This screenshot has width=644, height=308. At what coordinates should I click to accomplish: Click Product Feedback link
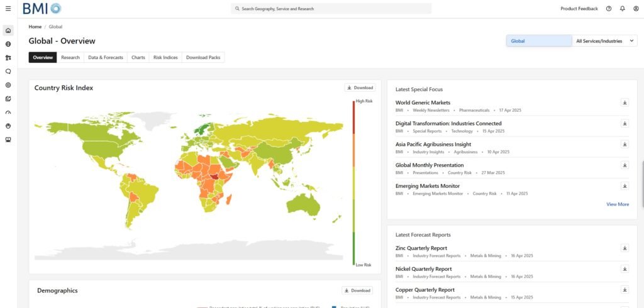(x=579, y=9)
